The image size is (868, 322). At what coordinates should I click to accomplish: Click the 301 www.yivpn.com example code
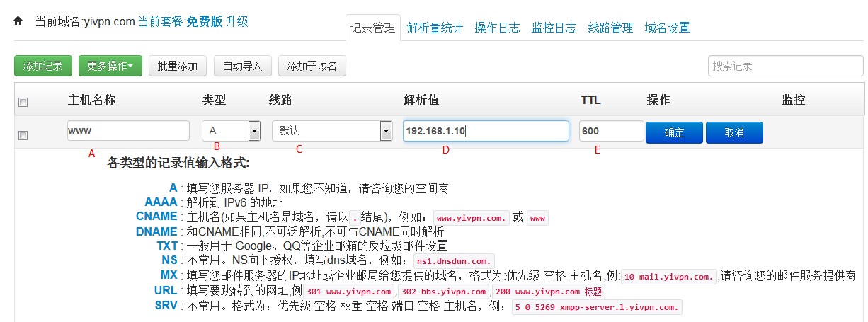348,292
